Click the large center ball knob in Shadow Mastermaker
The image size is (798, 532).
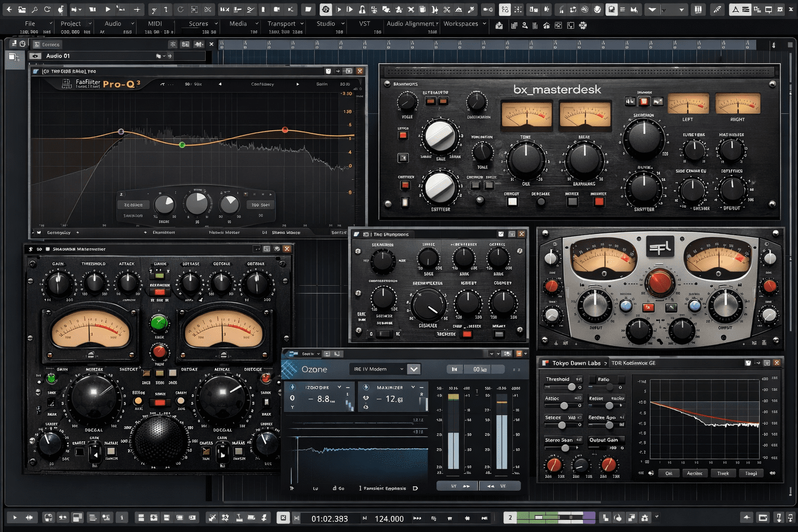pos(159,440)
